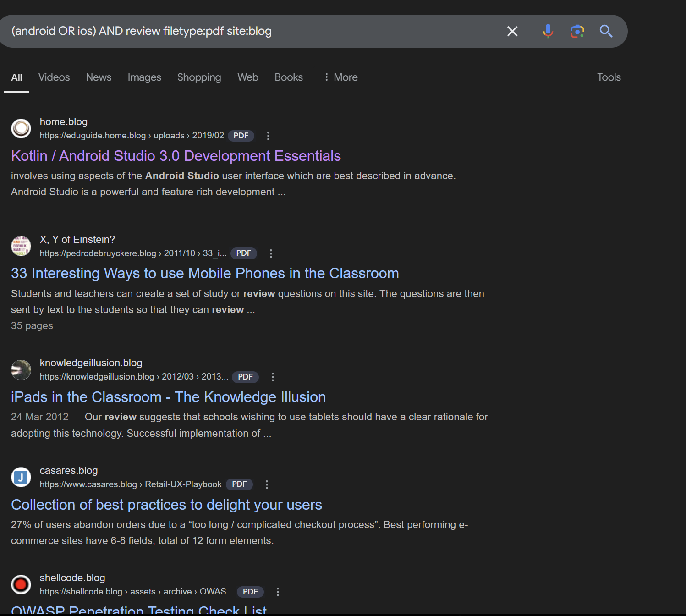The image size is (686, 616).
Task: Click the 'X, Y of Einstein?' site name
Action: pyautogui.click(x=77, y=240)
